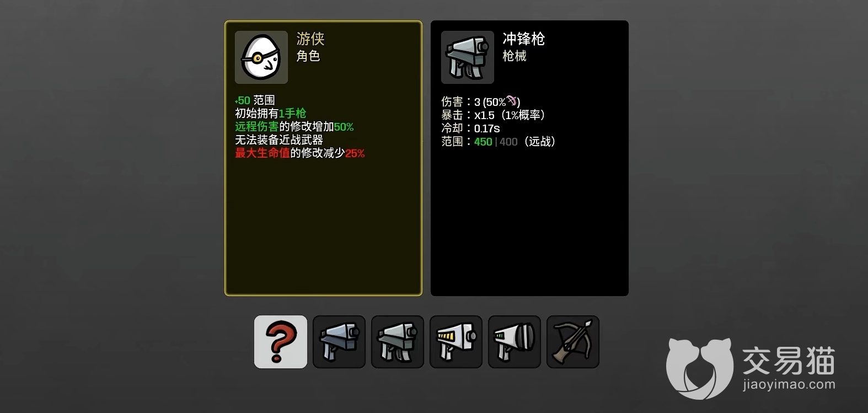
Task: Pick the double-grip SMG weapon icon
Action: pos(398,342)
